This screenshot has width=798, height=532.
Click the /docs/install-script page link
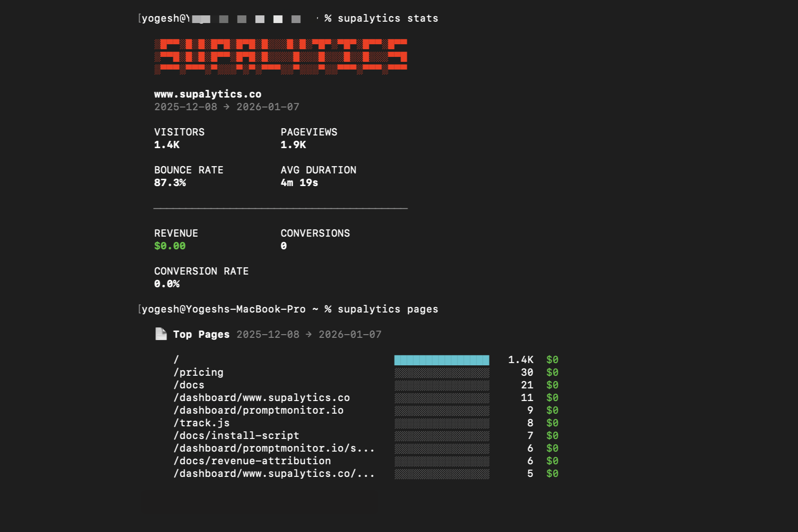236,435
